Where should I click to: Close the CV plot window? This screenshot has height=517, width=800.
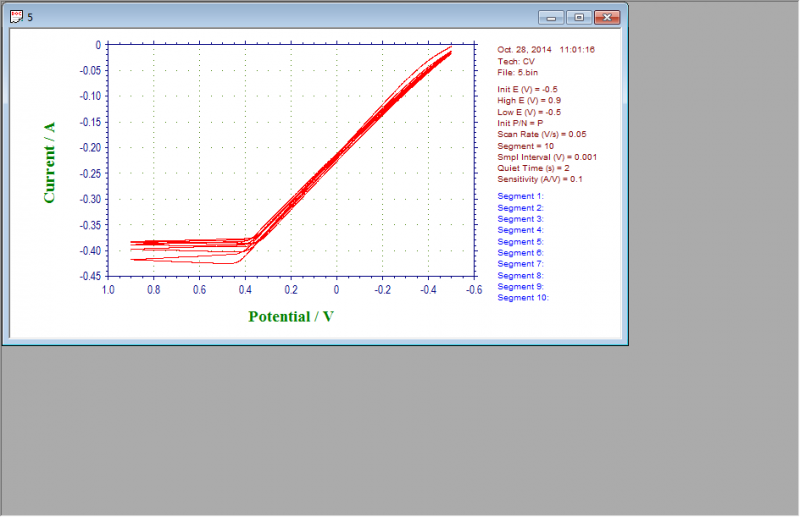pos(607,17)
